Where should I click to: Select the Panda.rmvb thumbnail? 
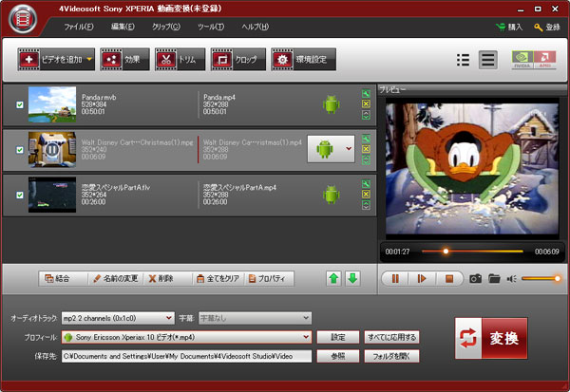point(52,104)
